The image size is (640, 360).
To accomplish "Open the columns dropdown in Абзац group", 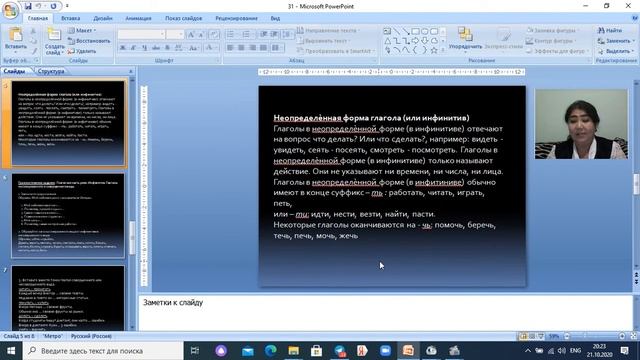I will click(277, 48).
